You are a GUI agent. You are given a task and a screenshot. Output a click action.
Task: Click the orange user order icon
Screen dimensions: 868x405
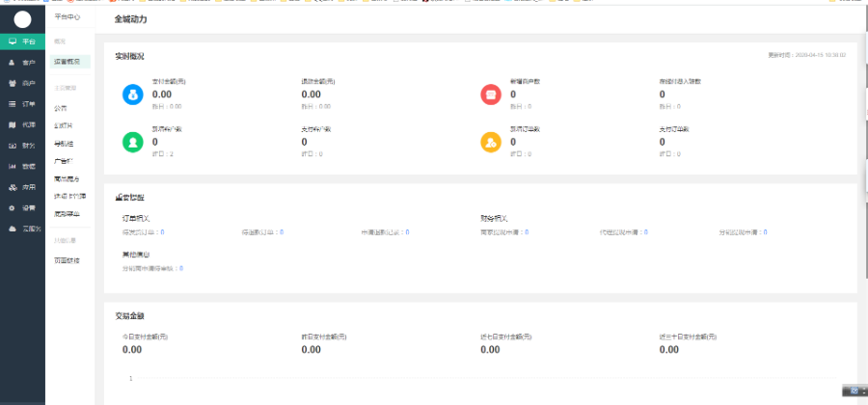tap(491, 142)
